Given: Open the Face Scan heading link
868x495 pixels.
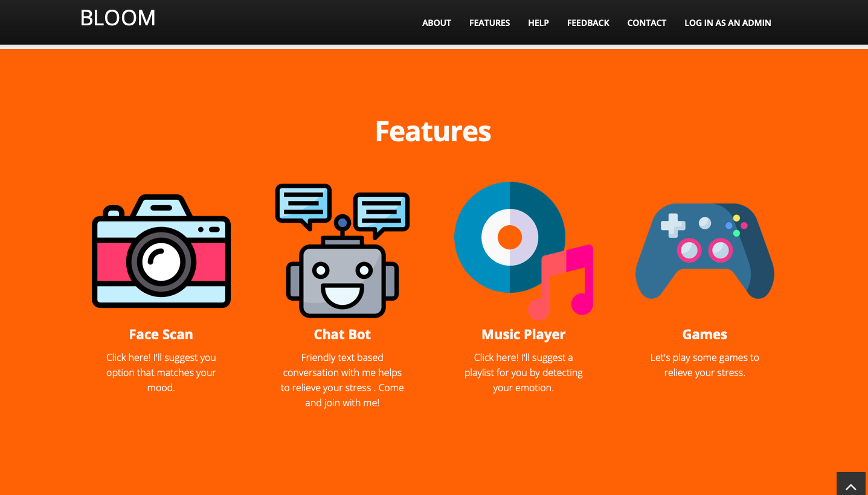Looking at the screenshot, I should [x=161, y=334].
